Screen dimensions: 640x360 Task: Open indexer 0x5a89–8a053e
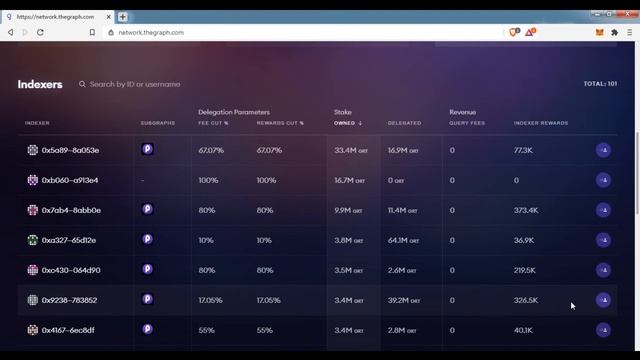click(x=70, y=150)
